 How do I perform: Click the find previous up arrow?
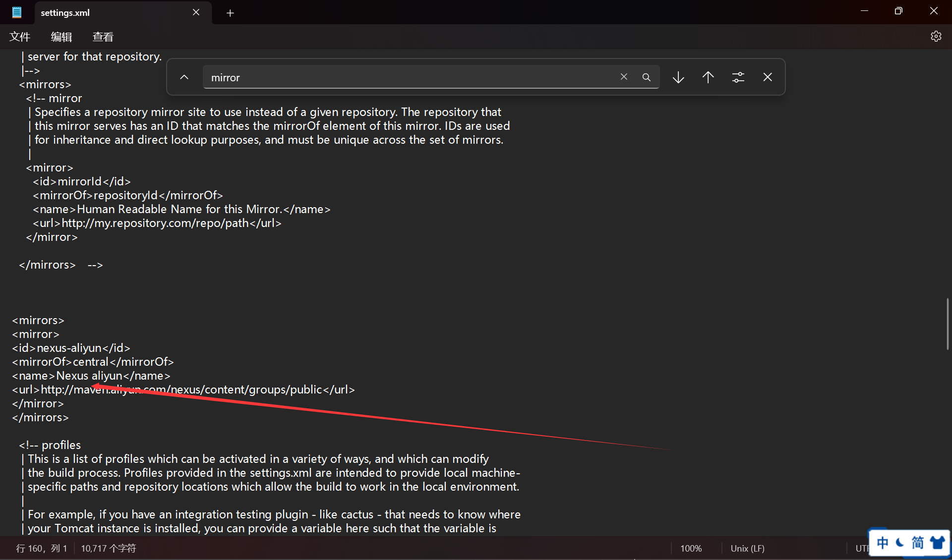[708, 77]
